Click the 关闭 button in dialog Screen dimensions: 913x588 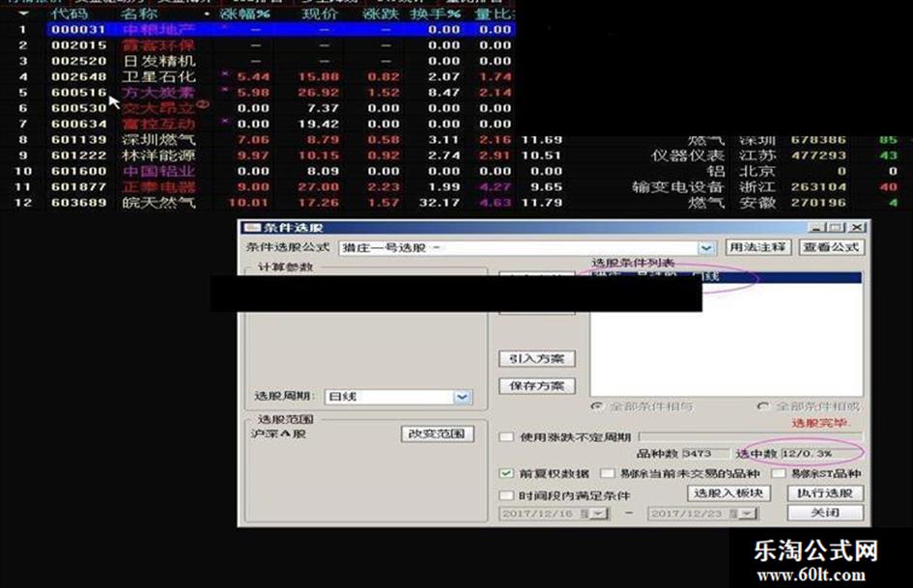(826, 513)
